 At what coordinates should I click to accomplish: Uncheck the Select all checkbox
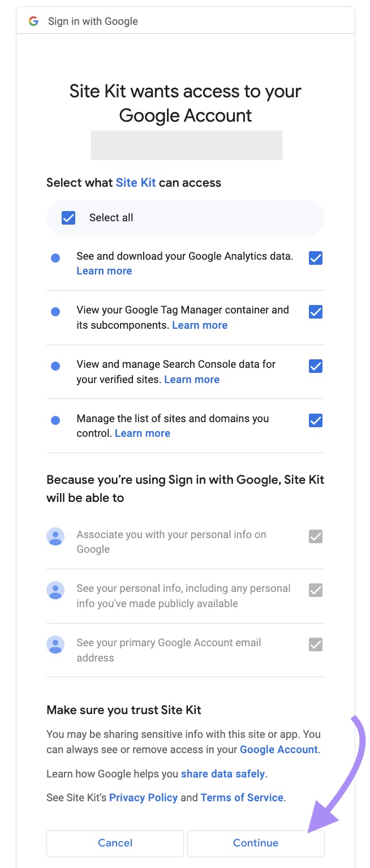(x=67, y=217)
